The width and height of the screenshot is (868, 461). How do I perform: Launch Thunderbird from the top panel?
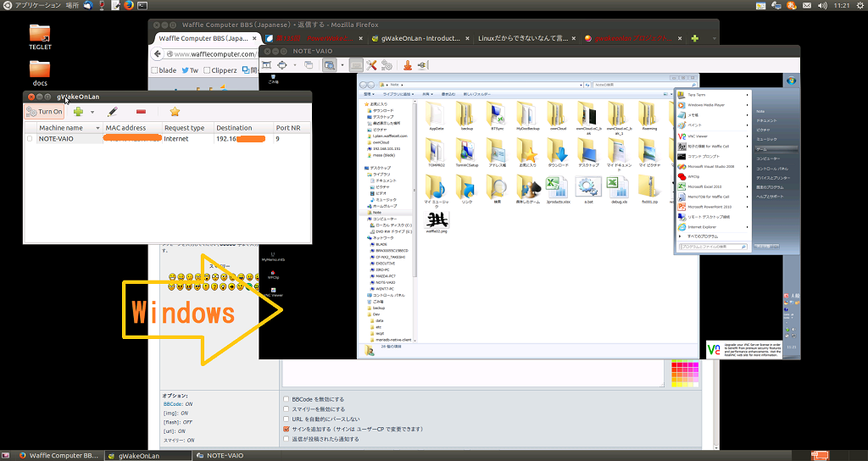tap(88, 5)
